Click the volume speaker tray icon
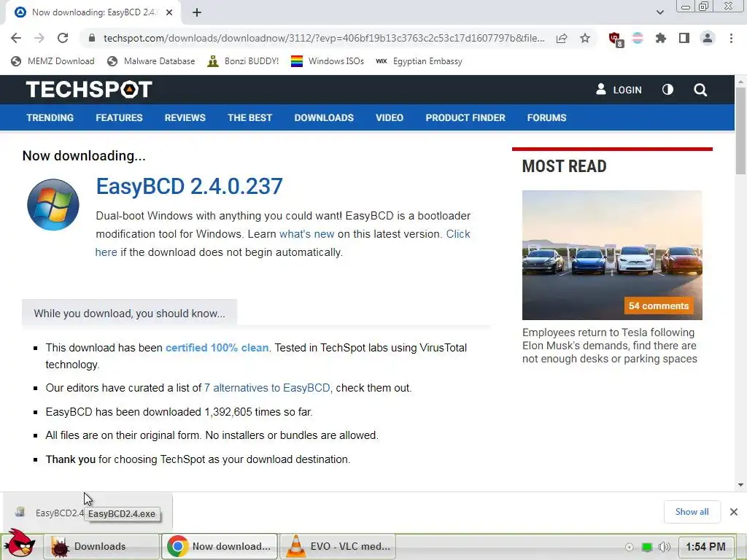 [x=664, y=547]
